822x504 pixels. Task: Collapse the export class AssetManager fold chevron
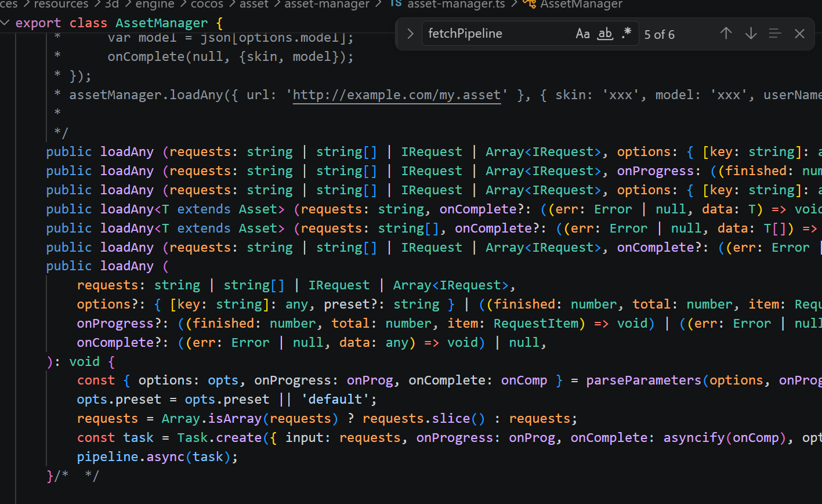pyautogui.click(x=5, y=23)
